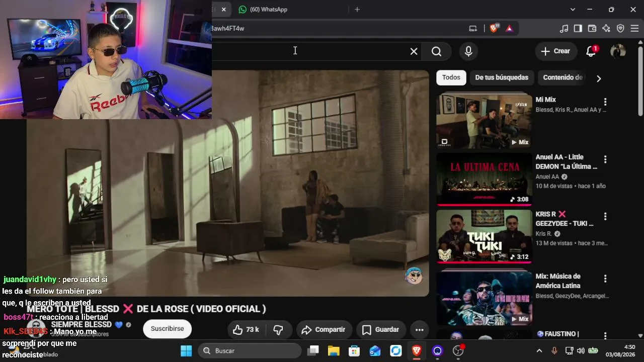This screenshot has width=644, height=362.
Task: Open the Tuki Tuki video thumbnail
Action: click(484, 236)
